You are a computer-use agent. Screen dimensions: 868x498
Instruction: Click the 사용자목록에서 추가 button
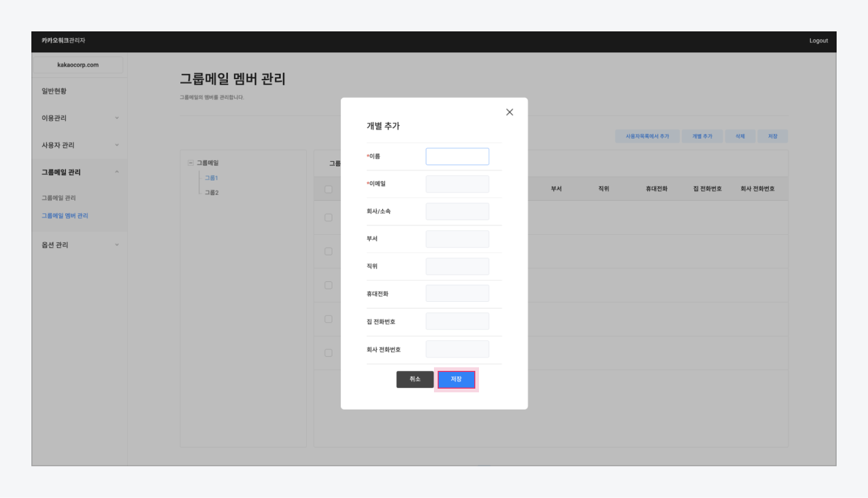(x=647, y=137)
